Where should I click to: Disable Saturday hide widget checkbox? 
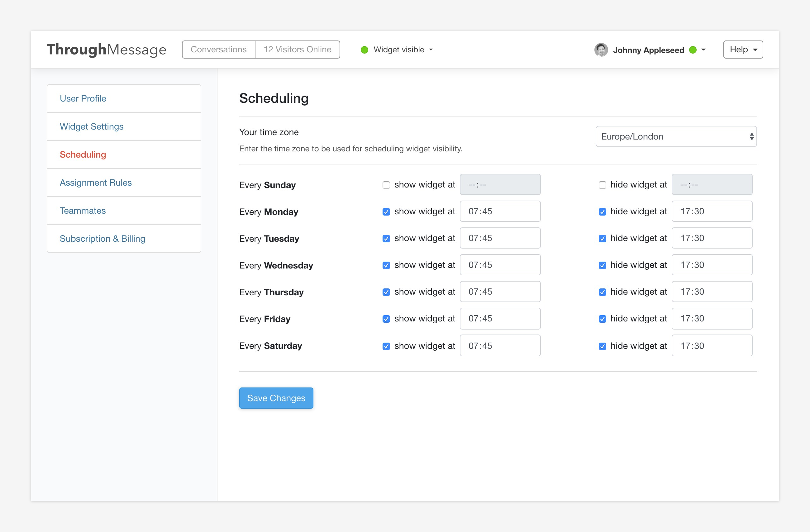(602, 346)
